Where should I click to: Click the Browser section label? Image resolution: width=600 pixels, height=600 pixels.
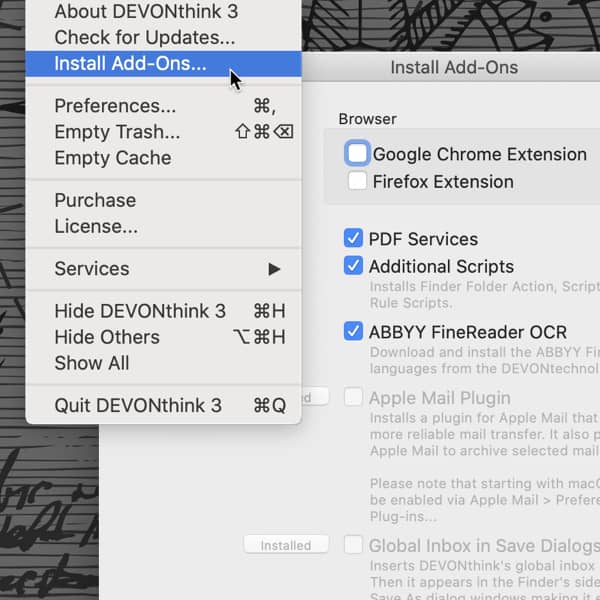(367, 119)
